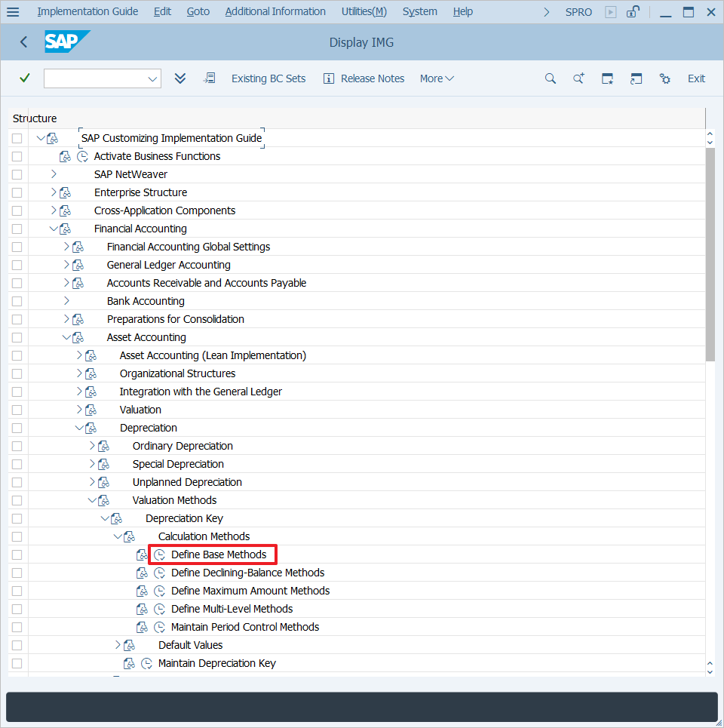
Task: Tick the checkbox for Define Base Methods row
Action: pos(17,554)
